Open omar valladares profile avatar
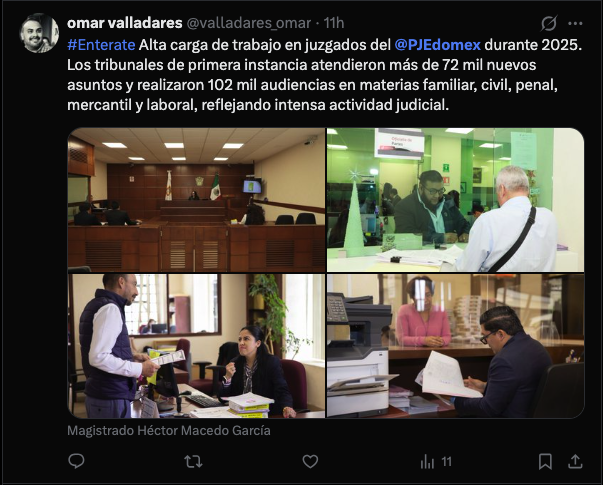Image resolution: width=603 pixels, height=485 pixels. (39, 33)
